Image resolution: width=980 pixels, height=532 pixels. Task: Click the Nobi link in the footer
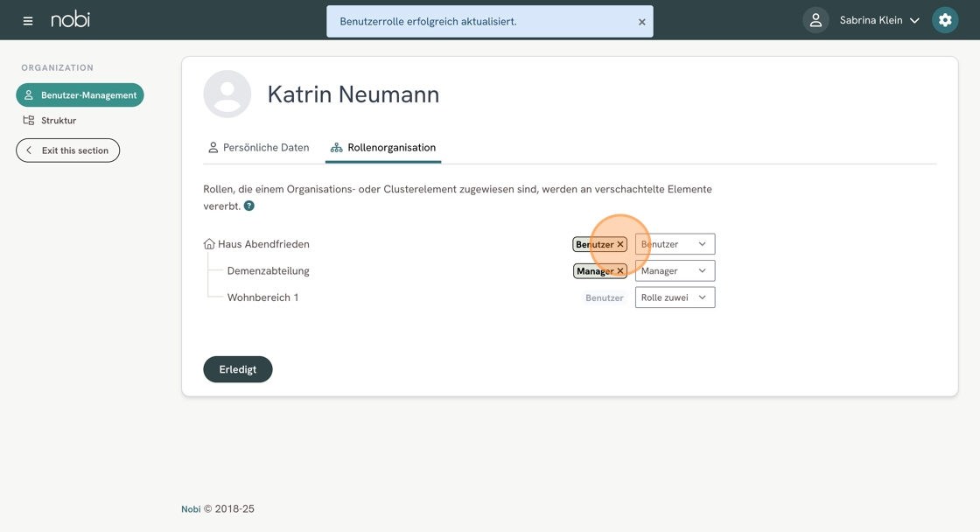coord(191,509)
